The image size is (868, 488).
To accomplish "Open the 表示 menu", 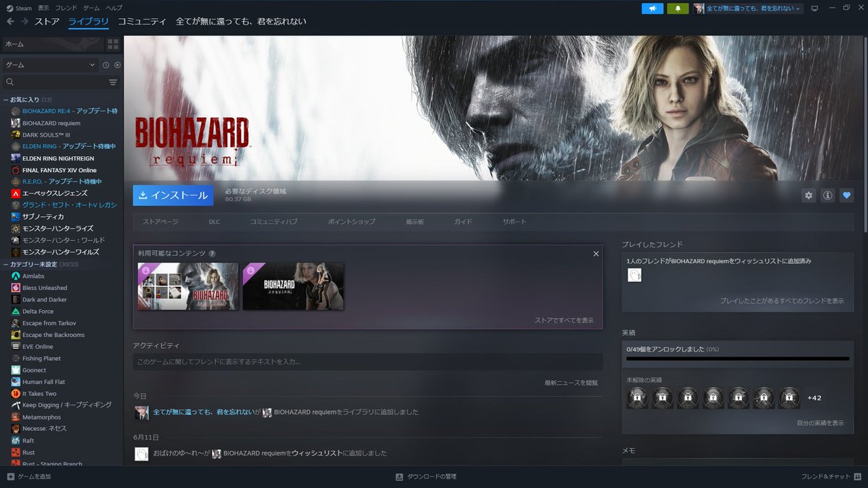I will coord(43,7).
